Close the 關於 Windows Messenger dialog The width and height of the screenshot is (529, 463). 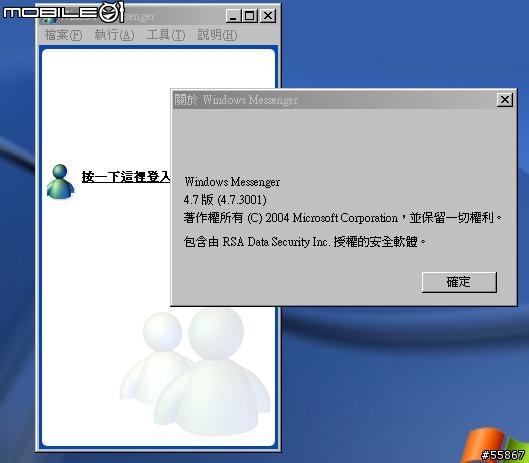coord(505,100)
